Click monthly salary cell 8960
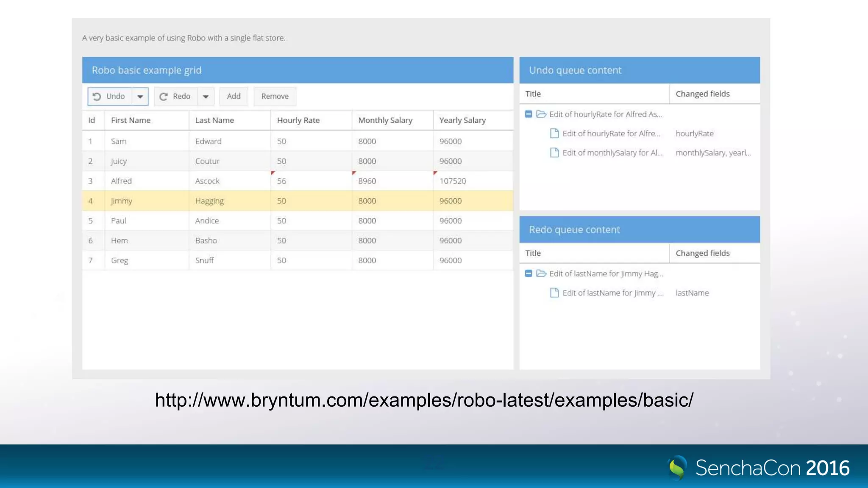The height and width of the screenshot is (488, 868). [x=392, y=181]
